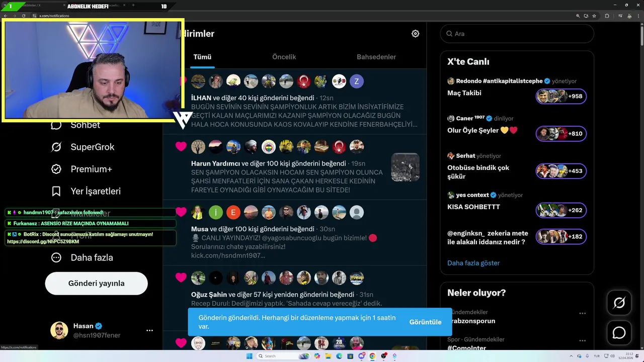Open Musa ve diğer 100 kişi notification
Image resolution: width=644 pixels, height=362 pixels.
(294, 232)
